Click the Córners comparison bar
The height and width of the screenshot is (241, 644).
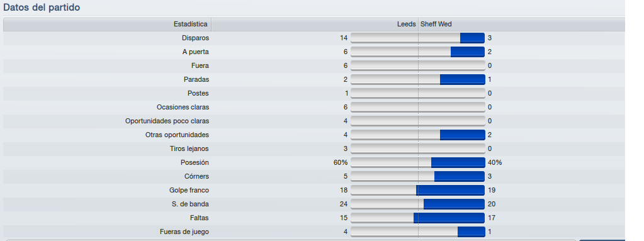tap(418, 177)
